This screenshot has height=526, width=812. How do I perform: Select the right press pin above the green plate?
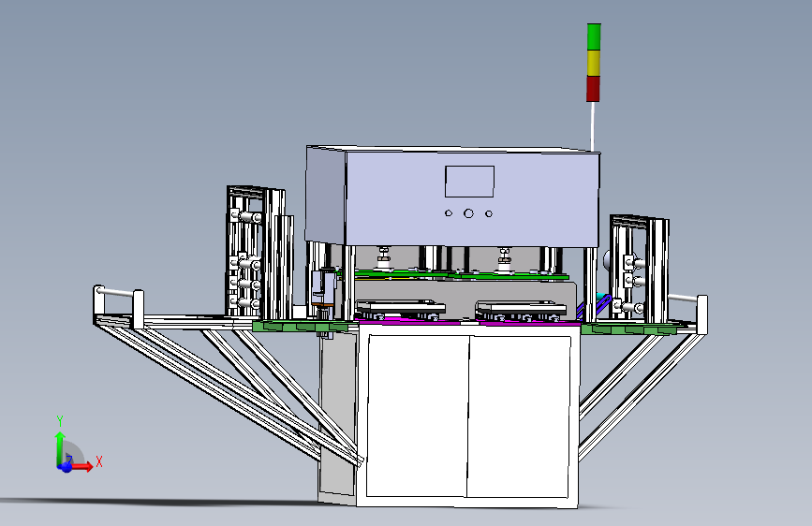504,259
